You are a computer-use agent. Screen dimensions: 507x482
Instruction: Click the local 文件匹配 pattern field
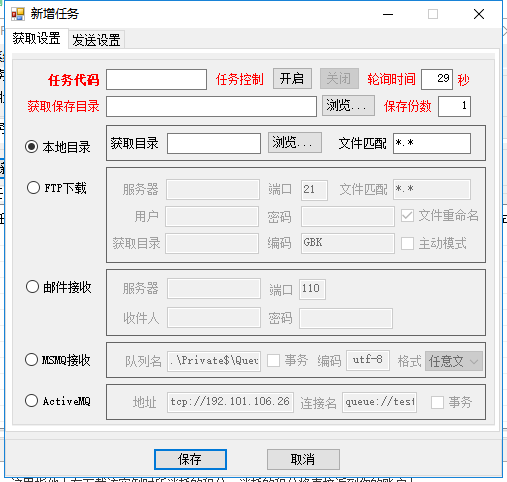coord(432,143)
